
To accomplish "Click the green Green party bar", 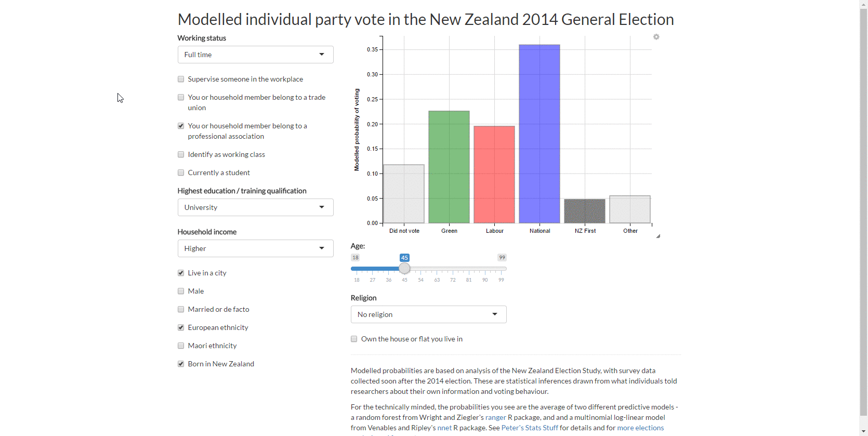I will 449,167.
